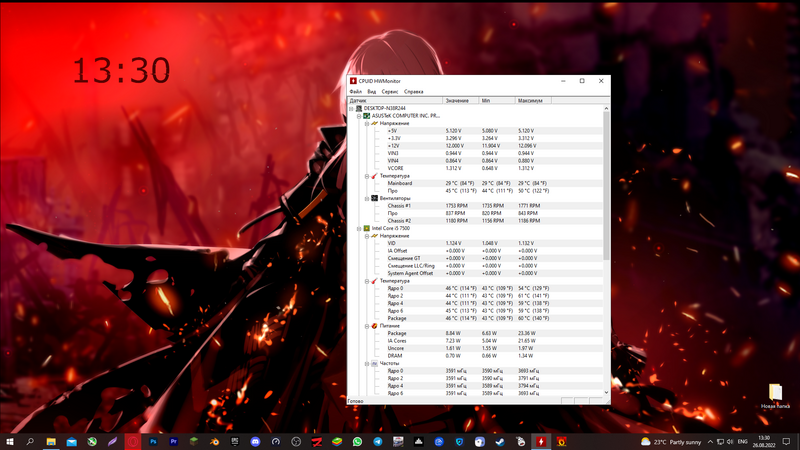Open the Файл menu
800x450 pixels.
(x=355, y=91)
